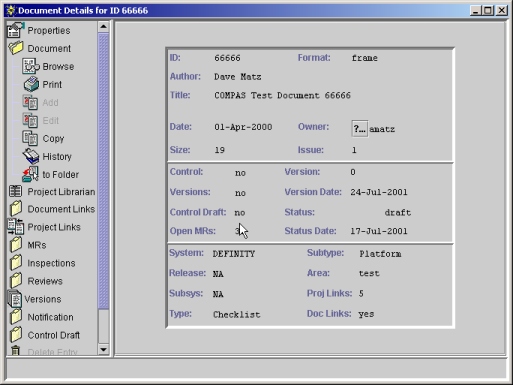The width and height of the screenshot is (513, 385).
Task: Click the Print printer icon
Action: (31, 84)
